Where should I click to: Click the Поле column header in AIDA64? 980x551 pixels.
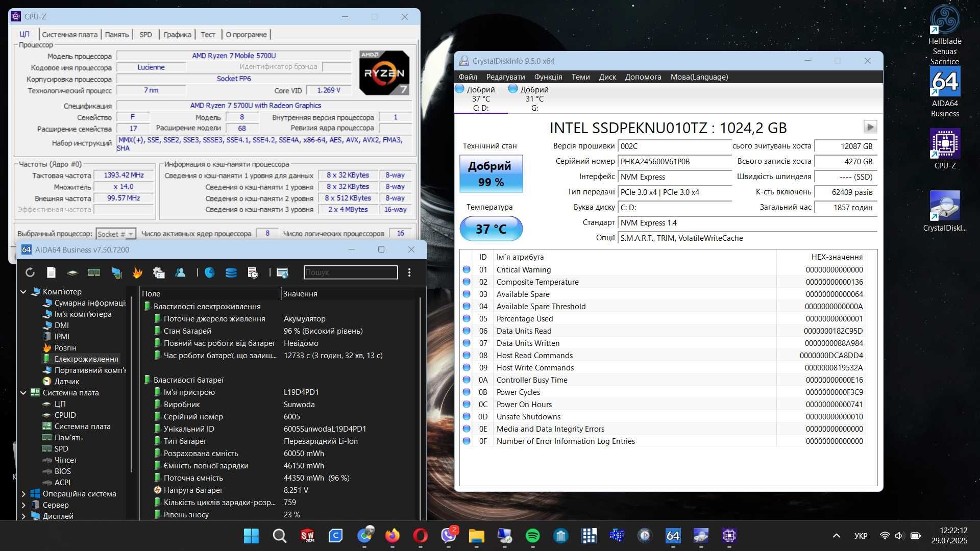click(210, 294)
